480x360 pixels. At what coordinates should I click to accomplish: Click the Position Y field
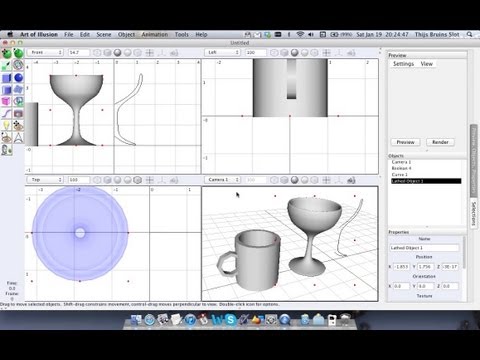pyautogui.click(x=425, y=267)
